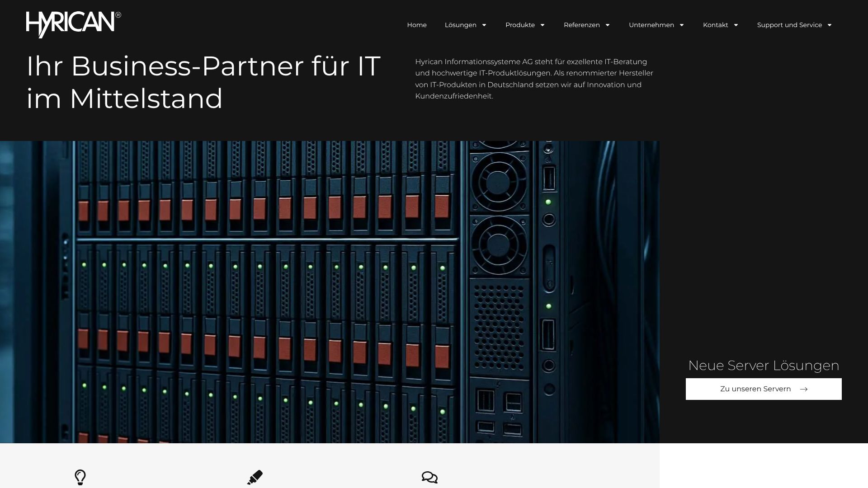Viewport: 868px width, 488px height.
Task: Expand the Unternehmen dropdown arrow
Action: click(x=682, y=25)
